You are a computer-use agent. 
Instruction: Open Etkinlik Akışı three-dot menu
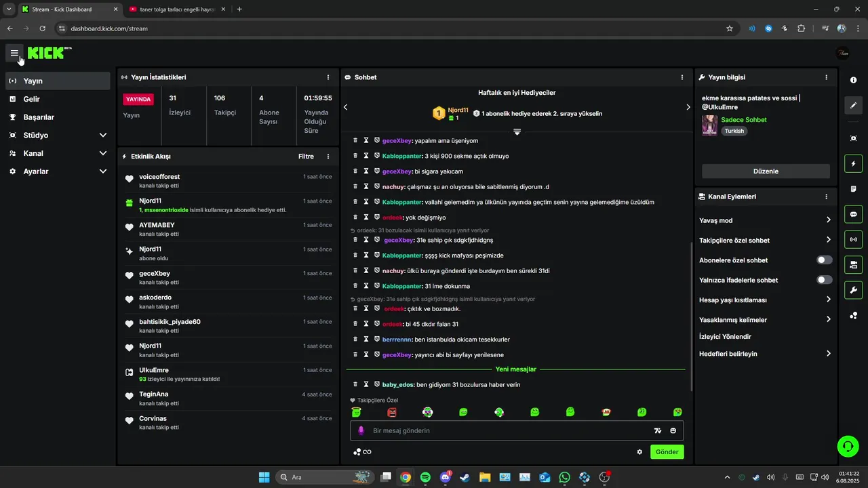tap(328, 157)
